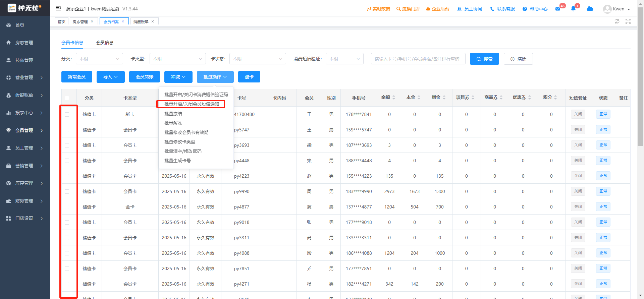Open 帮助中心 in top bar
Screen dimensions: 644x299
tap(535, 9)
